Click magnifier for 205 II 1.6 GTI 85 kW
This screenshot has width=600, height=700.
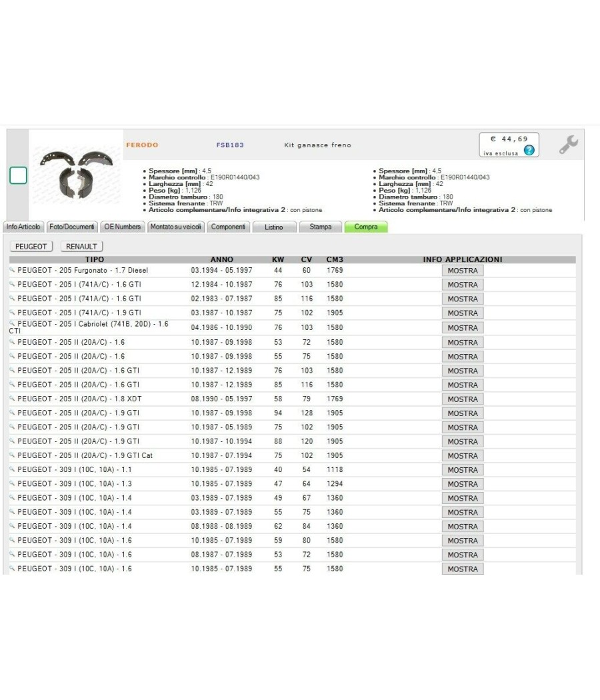tap(12, 385)
